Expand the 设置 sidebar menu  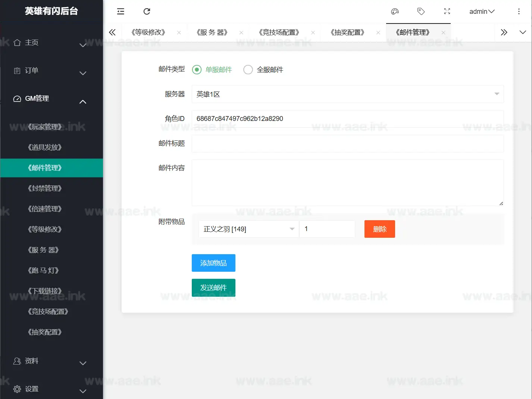[x=83, y=391]
